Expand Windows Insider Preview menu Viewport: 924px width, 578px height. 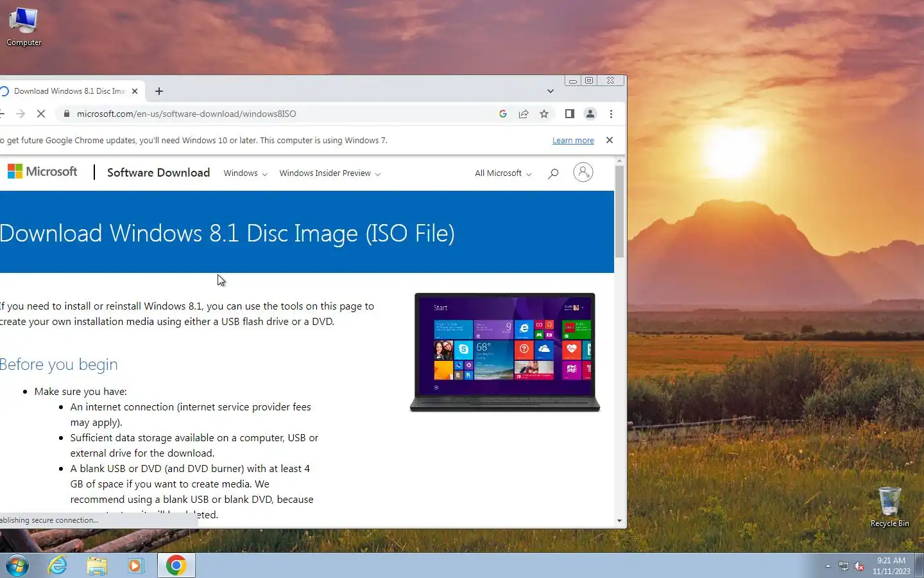pyautogui.click(x=330, y=173)
